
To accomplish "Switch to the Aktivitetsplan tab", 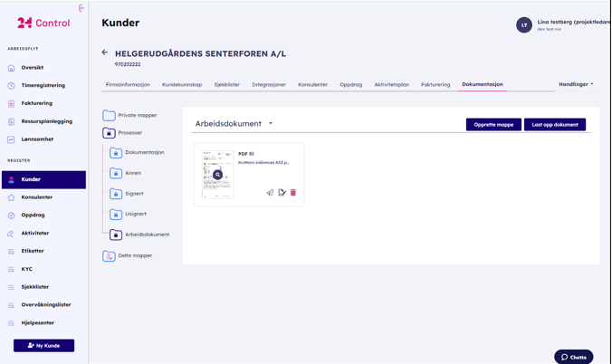I will [x=391, y=85].
